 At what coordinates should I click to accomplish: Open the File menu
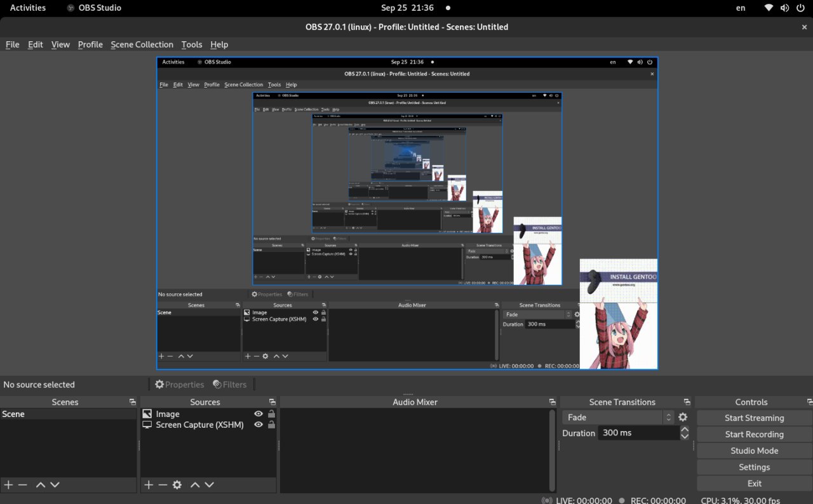[x=13, y=44]
